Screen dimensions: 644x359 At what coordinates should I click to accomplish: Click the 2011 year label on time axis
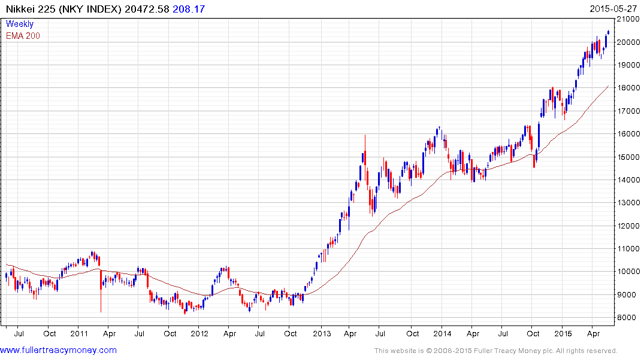click(79, 333)
